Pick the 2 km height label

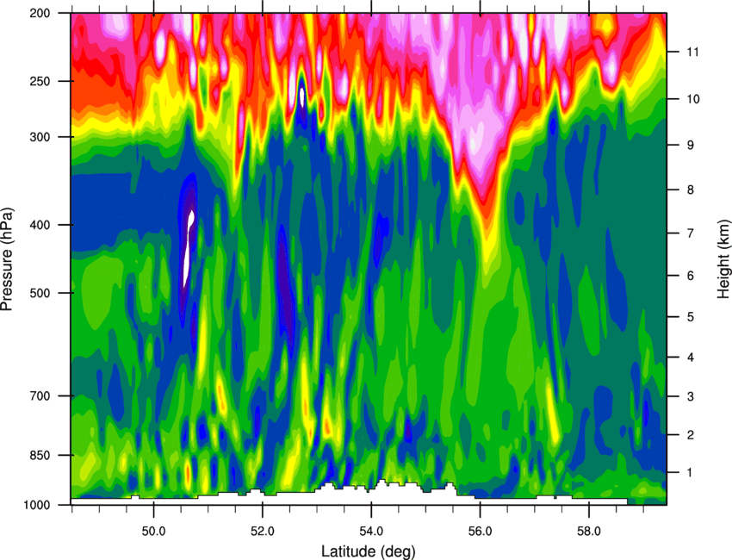[691, 434]
